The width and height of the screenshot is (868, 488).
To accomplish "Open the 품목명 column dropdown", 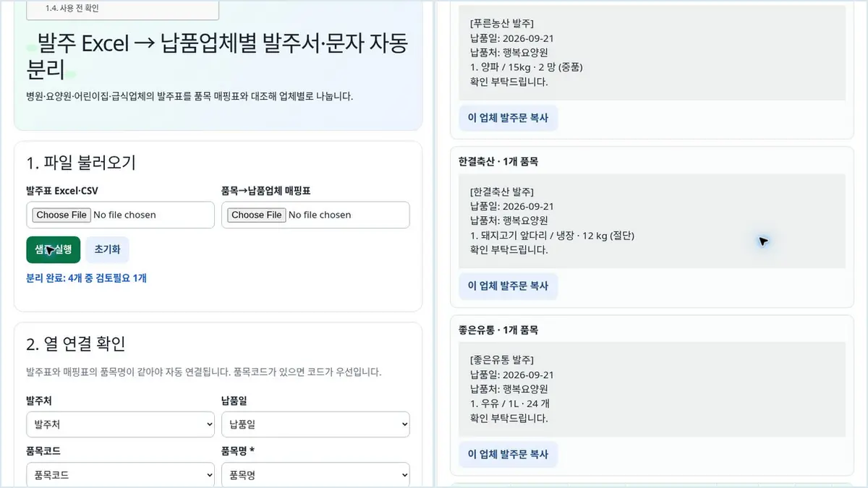I will point(315,475).
